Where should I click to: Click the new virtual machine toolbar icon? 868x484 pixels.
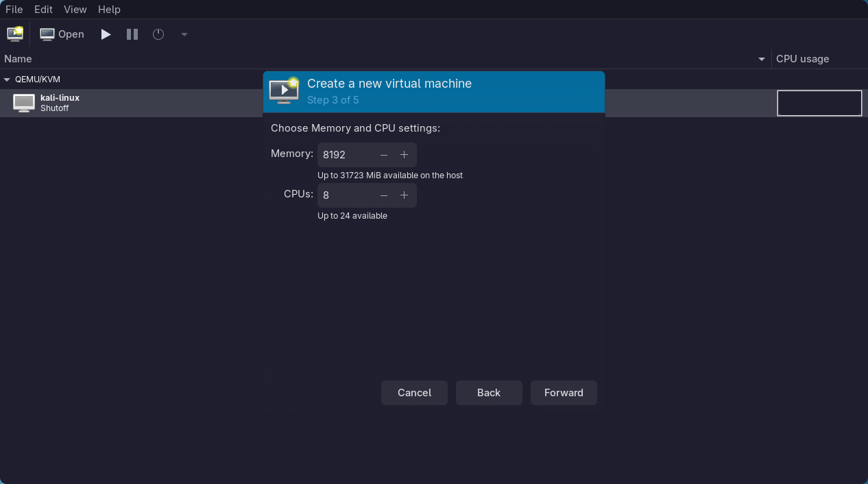coord(14,34)
